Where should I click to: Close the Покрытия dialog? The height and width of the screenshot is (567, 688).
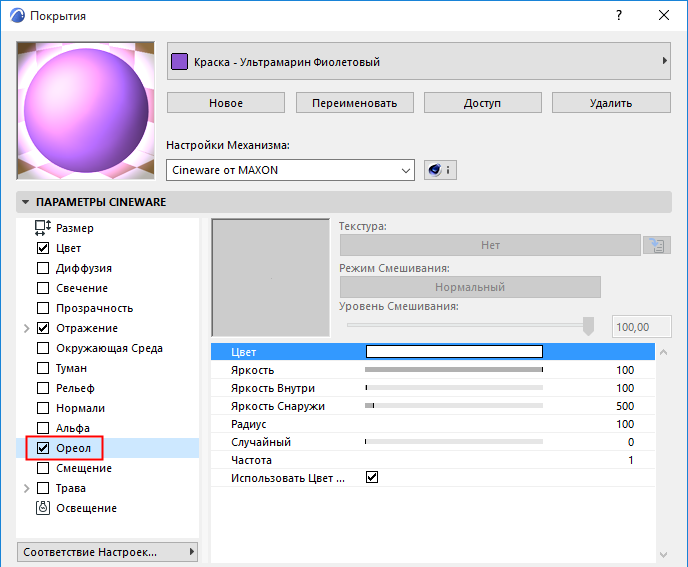click(664, 15)
